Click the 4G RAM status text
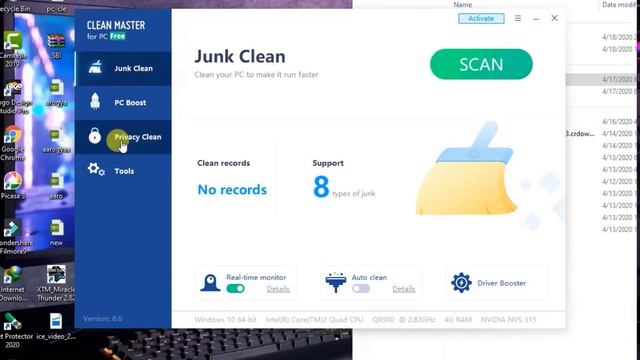640x360 pixels. tap(458, 320)
